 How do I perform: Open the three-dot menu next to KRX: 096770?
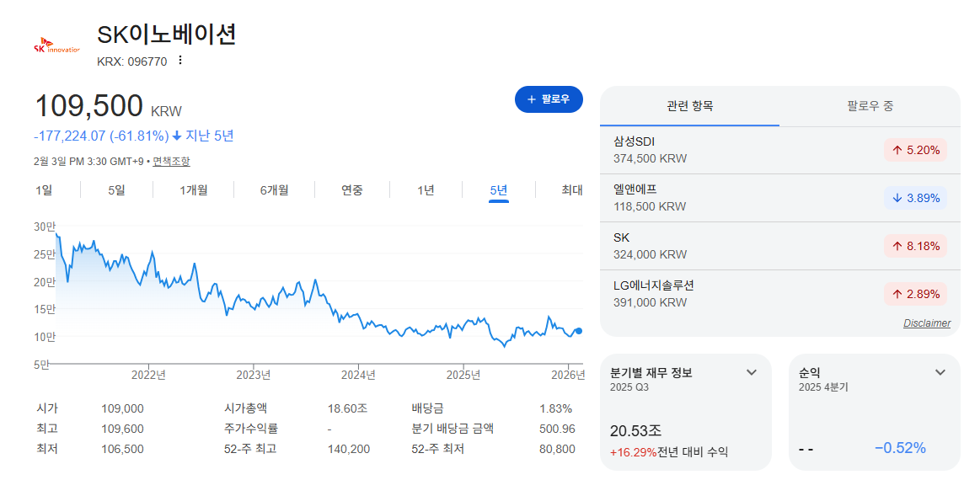[x=180, y=61]
